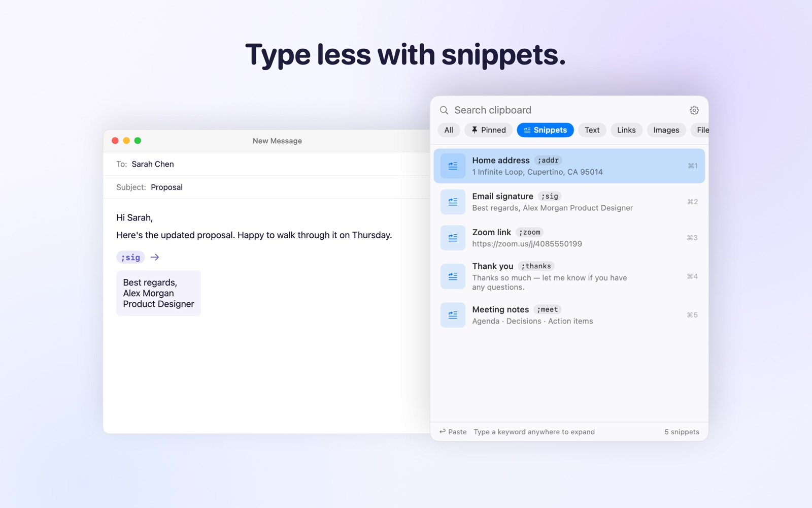Click the Paste button in footer
Viewport: 812px width, 508px height.
(453, 432)
